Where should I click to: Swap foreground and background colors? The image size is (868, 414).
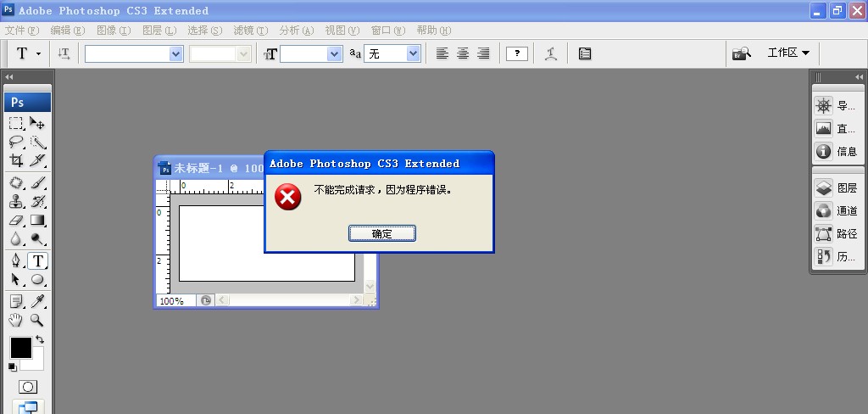40,339
